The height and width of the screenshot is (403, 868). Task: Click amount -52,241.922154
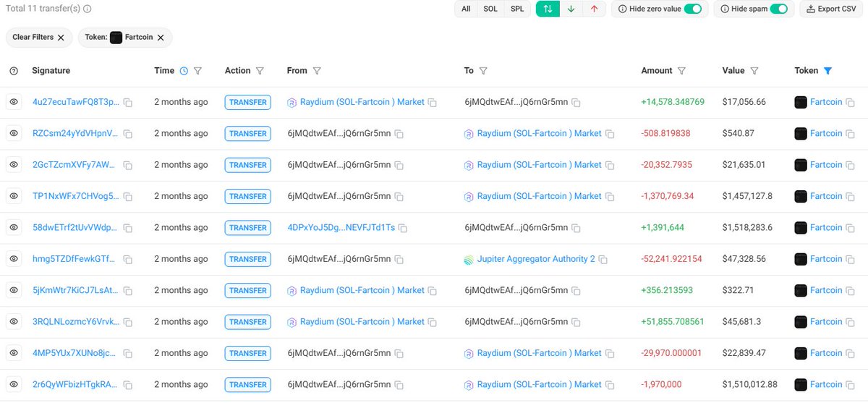pos(672,259)
